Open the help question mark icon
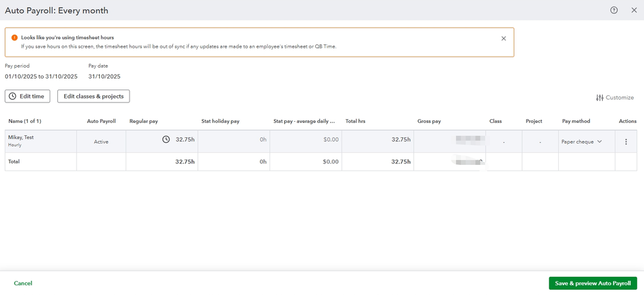Viewport: 644px width, 295px height. click(614, 10)
